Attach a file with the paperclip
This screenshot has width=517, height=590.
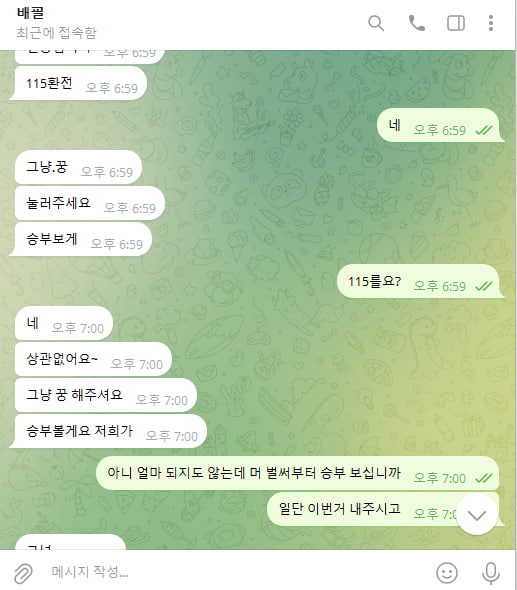pyautogui.click(x=23, y=573)
